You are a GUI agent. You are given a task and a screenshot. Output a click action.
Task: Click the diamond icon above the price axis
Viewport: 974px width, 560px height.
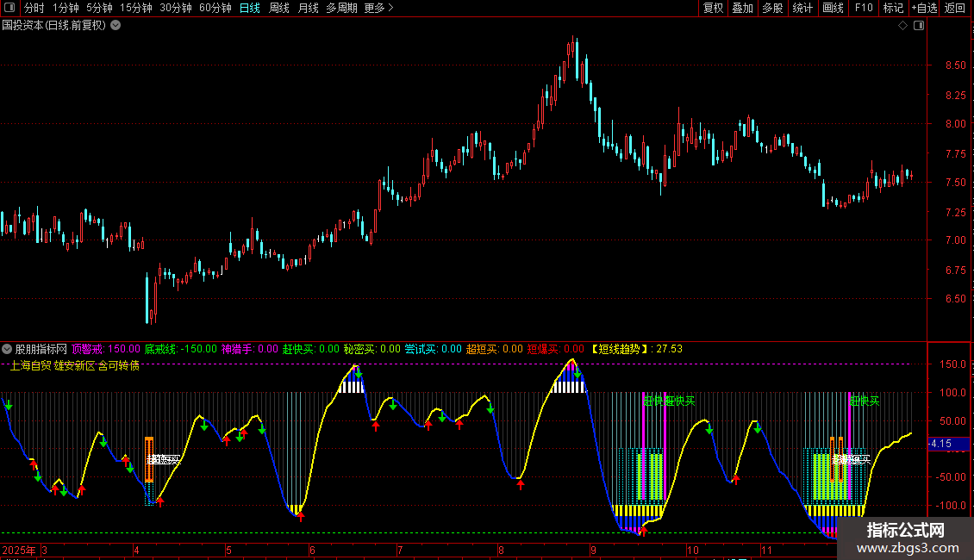pos(902,26)
